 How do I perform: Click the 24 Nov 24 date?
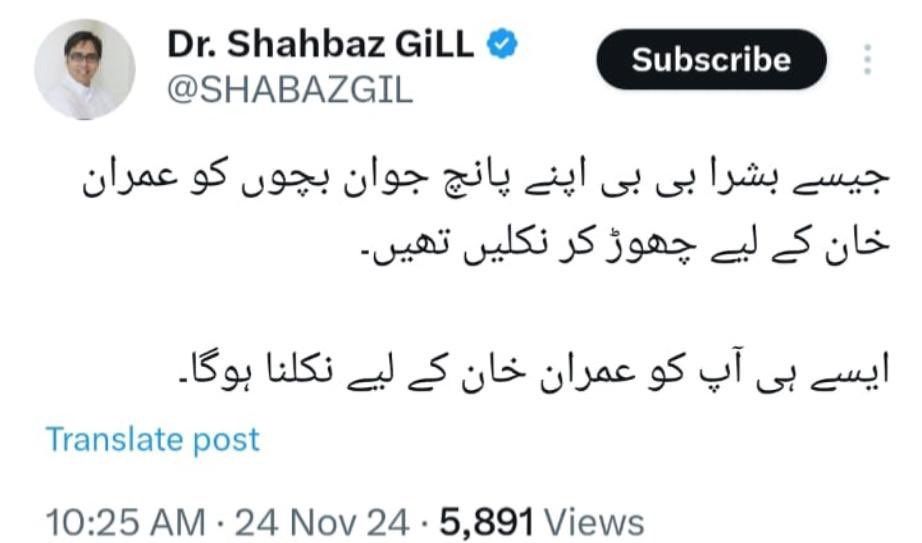point(322,522)
